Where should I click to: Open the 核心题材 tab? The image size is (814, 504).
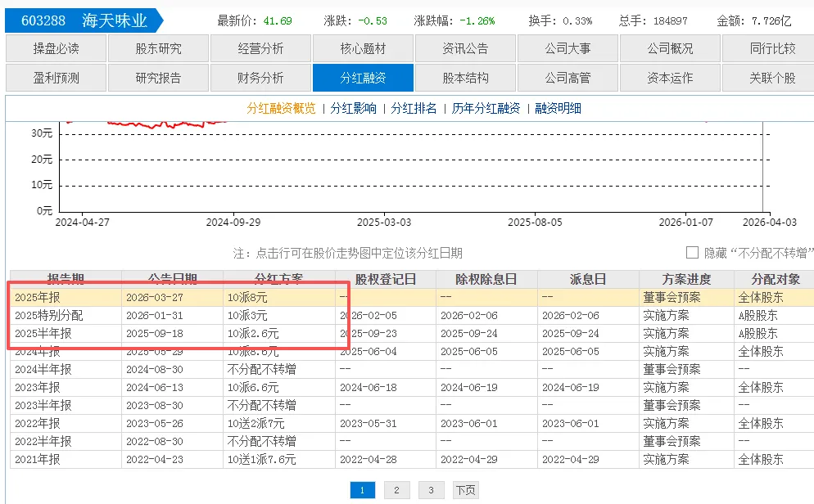[363, 48]
